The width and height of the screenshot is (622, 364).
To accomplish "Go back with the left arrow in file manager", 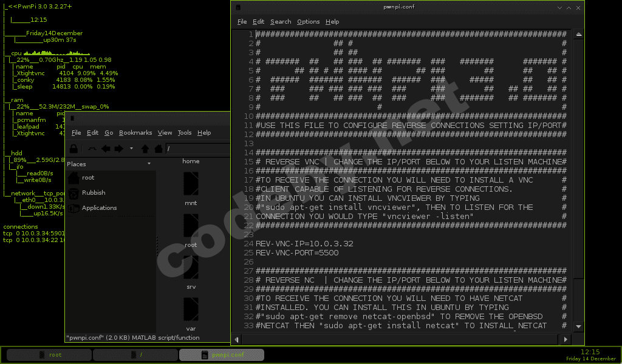I will (x=106, y=149).
